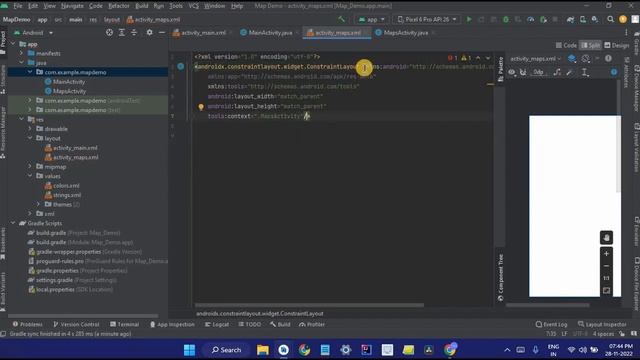Toggle the Palette side panel

click(501, 69)
